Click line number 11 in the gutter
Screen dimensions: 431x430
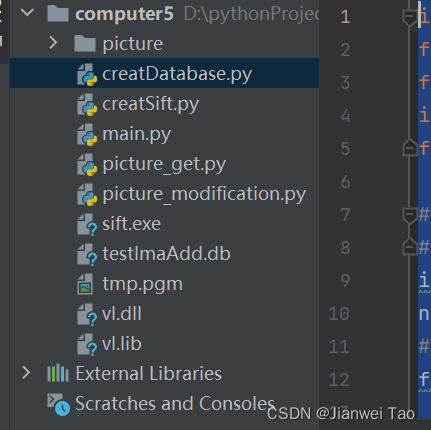339,347
